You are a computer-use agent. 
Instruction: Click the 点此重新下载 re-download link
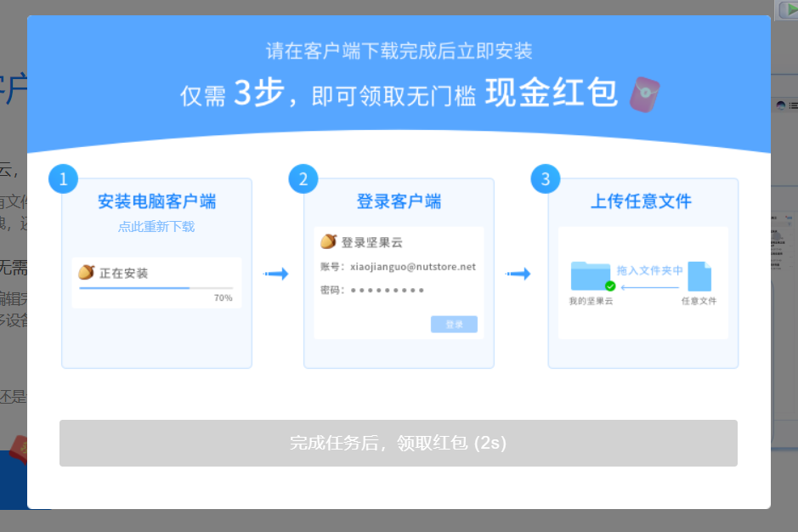156,227
